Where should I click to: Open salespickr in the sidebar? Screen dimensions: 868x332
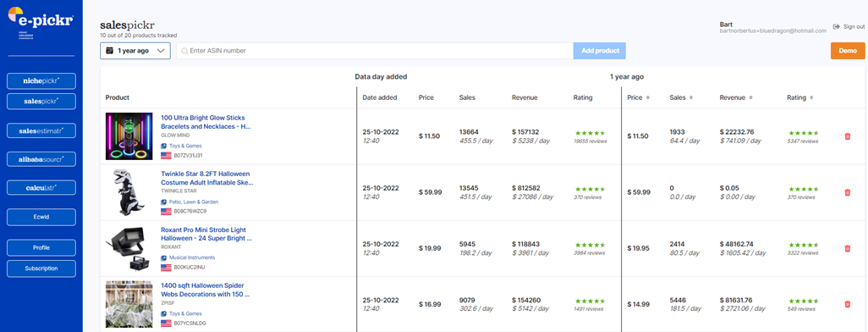pyautogui.click(x=41, y=102)
